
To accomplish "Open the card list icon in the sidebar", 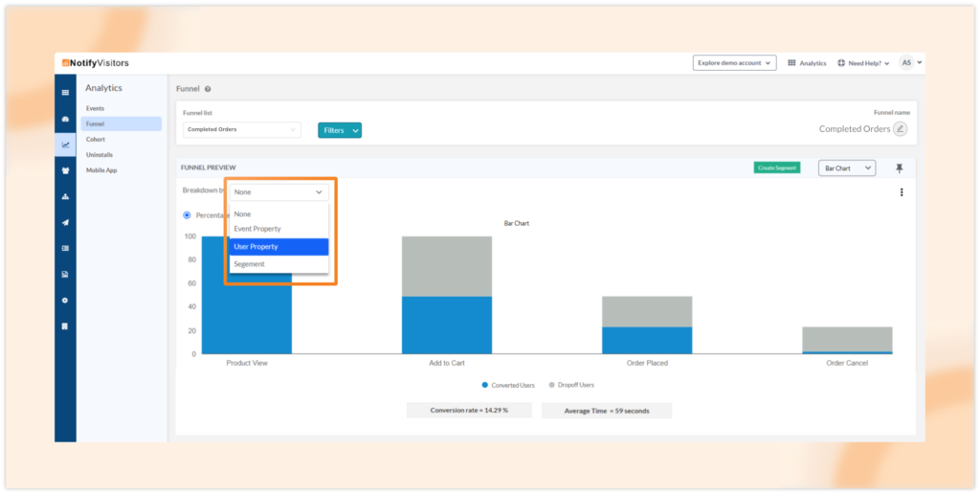I will coord(65,248).
